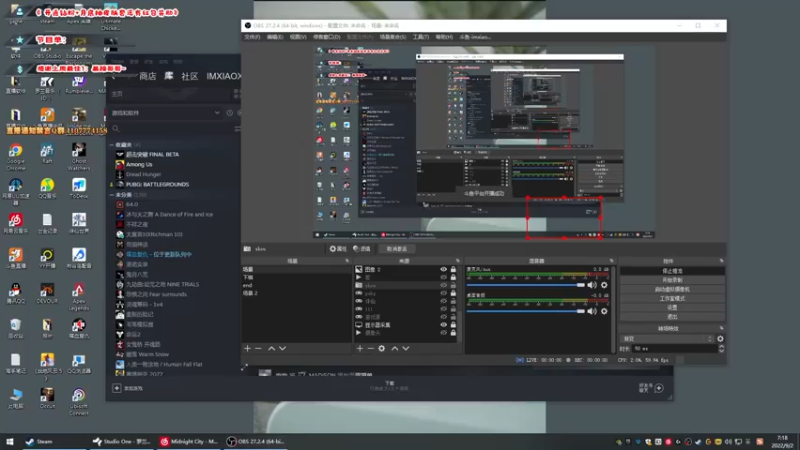Move the selected source up
The image size is (800, 450).
394,348
